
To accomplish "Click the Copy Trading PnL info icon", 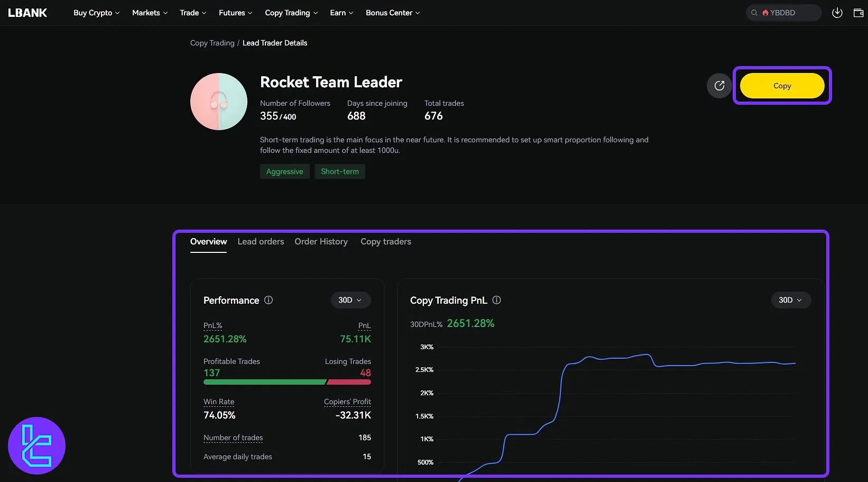I will click(x=496, y=300).
